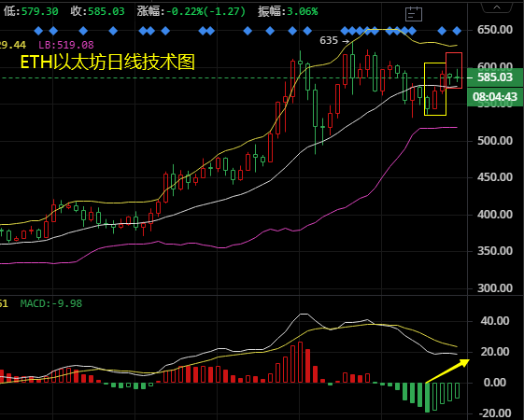Click the 低:579.30 low price readout

31,12
